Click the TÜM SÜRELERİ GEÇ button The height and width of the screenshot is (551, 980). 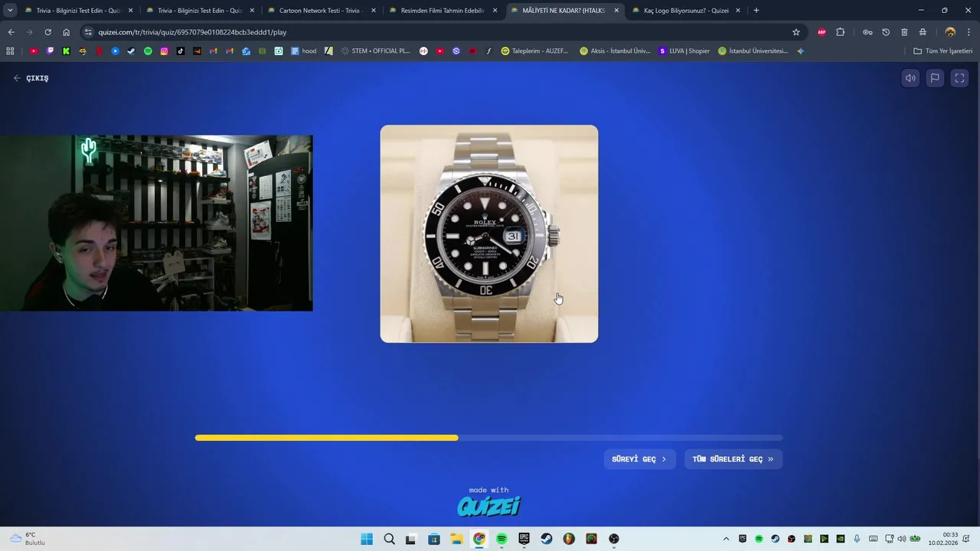[733, 459]
